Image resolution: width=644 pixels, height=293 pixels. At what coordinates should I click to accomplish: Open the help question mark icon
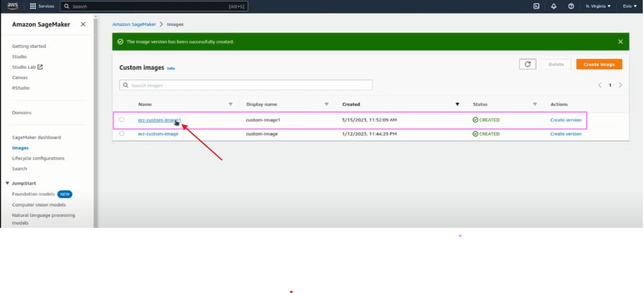(571, 6)
